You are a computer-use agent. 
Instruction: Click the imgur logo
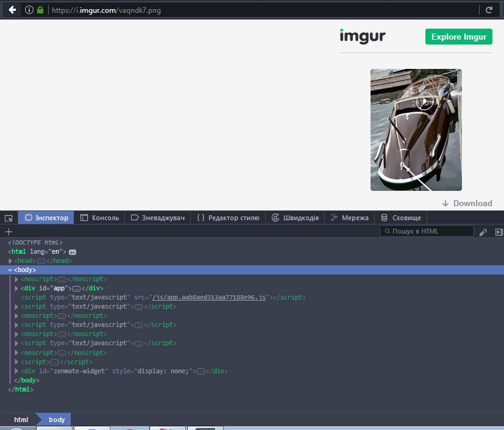tap(363, 37)
